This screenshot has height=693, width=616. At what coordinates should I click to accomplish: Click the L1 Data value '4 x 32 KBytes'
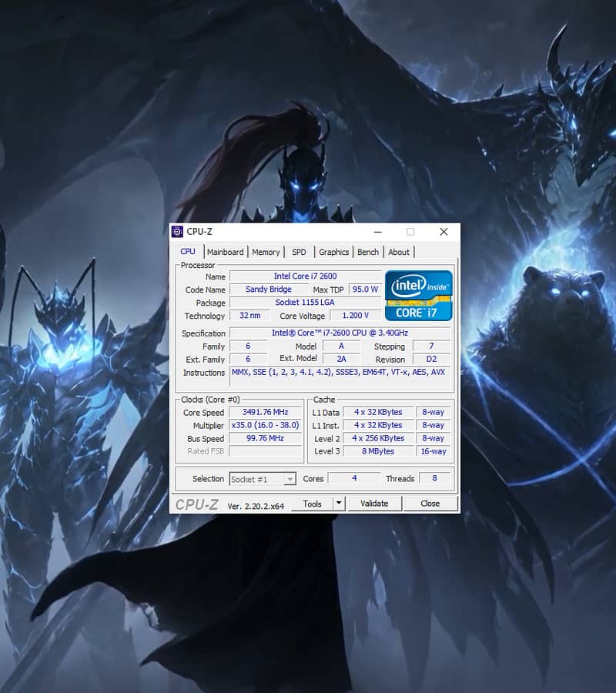378,413
